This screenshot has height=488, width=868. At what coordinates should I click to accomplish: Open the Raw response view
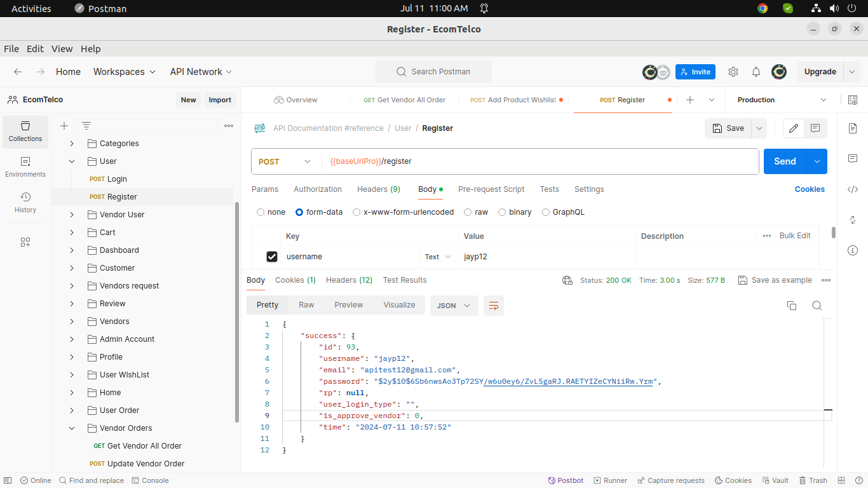(x=306, y=305)
